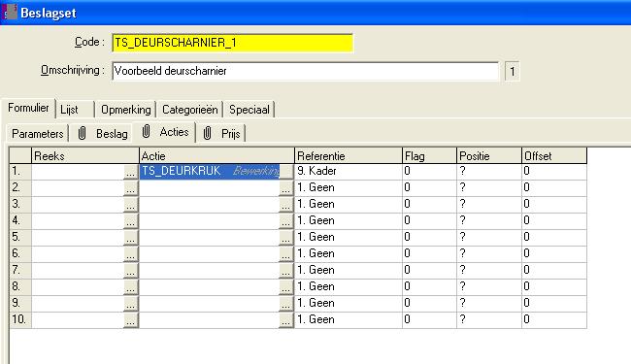Click the paperclip icon on Beslag tab
The width and height of the screenshot is (631, 364).
coord(82,133)
